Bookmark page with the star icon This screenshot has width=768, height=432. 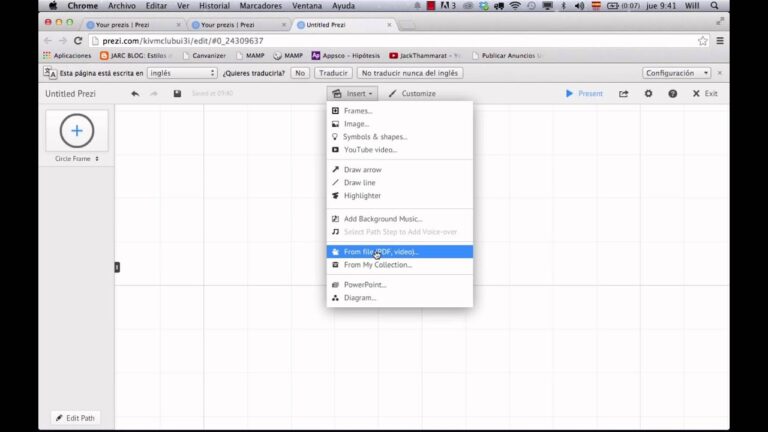click(703, 41)
